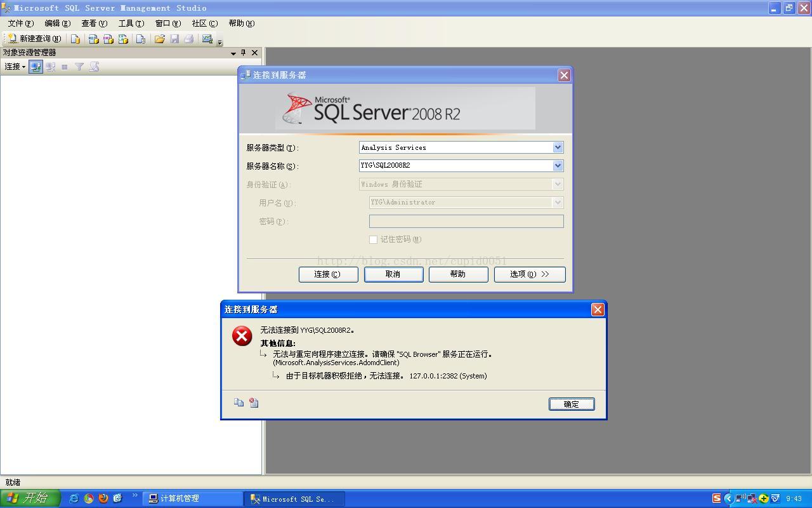
Task: Launch Chrome from quick launch
Action: click(88, 498)
